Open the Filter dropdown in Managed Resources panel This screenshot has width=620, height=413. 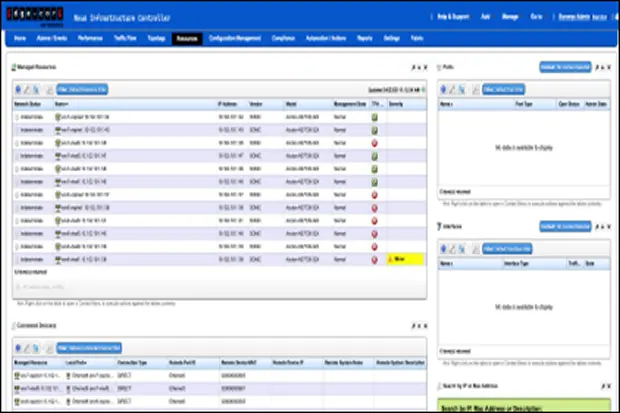click(82, 90)
